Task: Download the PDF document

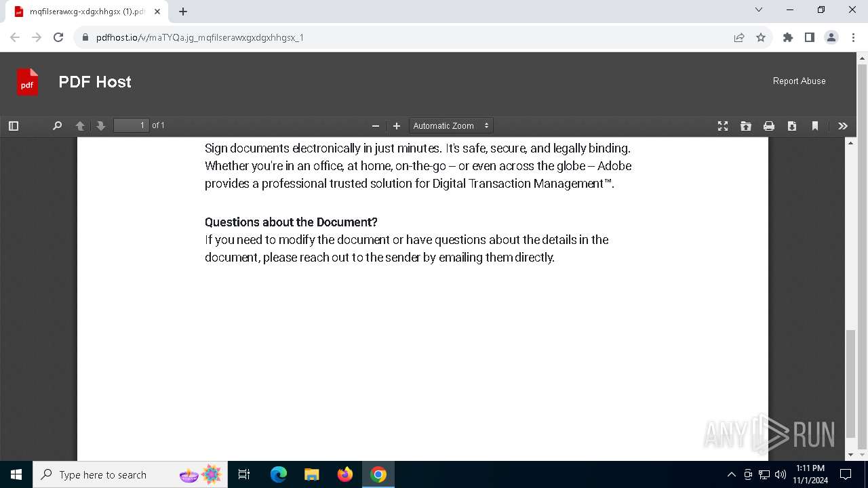Action: point(792,126)
